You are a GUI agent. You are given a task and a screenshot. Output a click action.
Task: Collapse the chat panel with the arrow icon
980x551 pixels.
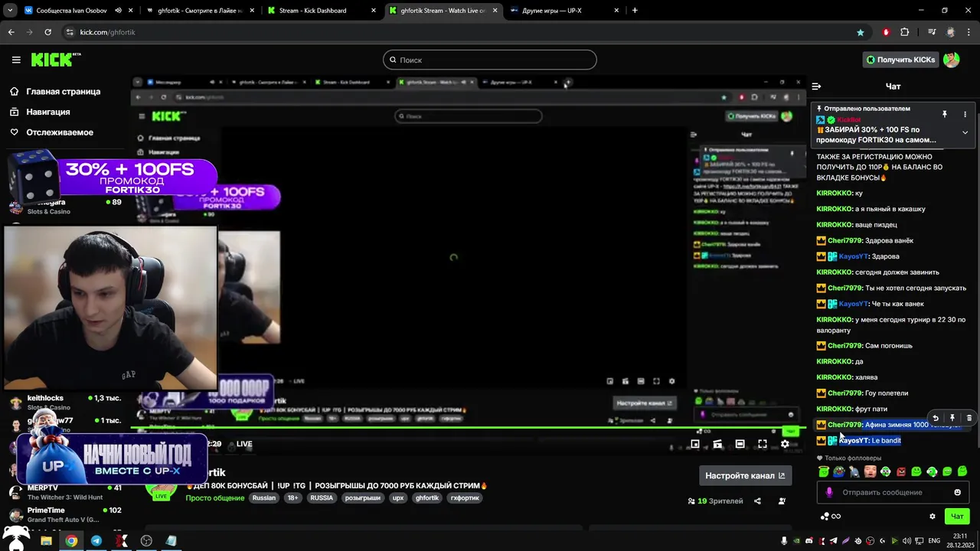[816, 86]
